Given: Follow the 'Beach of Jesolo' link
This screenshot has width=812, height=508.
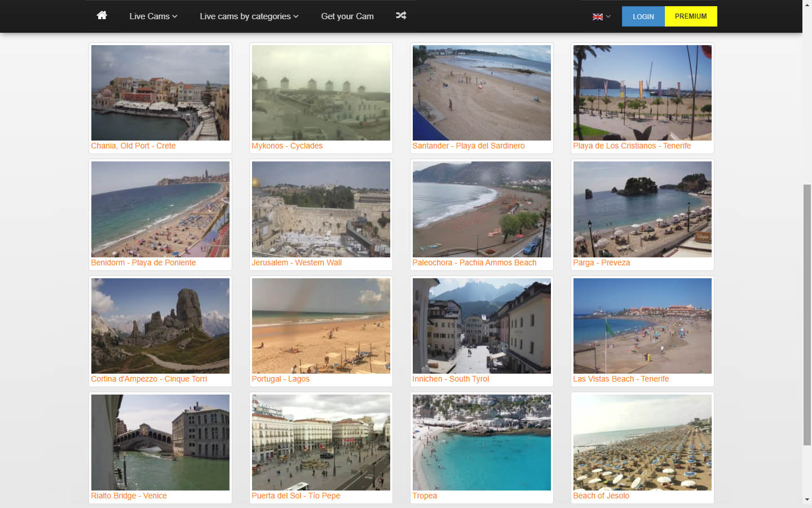Looking at the screenshot, I should 601,496.
